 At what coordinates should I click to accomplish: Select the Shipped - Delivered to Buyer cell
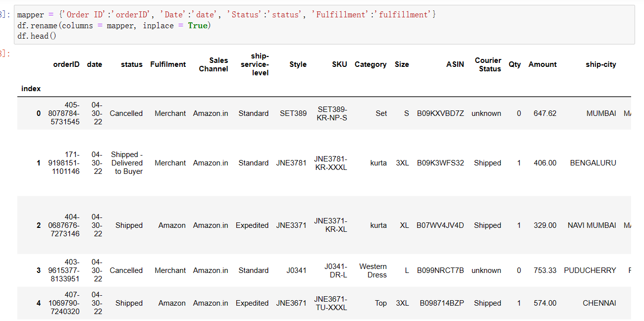(x=127, y=163)
